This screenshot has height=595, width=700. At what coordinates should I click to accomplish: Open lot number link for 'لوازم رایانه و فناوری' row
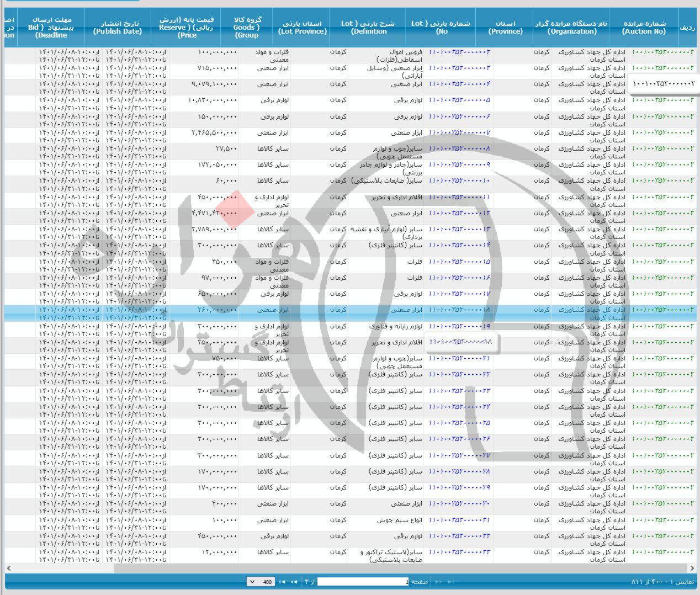[459, 326]
